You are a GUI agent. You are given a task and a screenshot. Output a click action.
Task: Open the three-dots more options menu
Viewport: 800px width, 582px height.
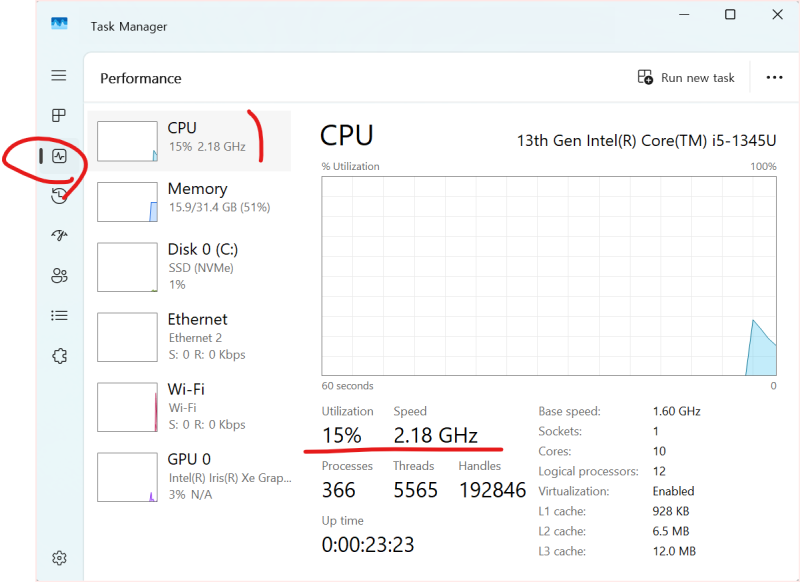pyautogui.click(x=774, y=78)
